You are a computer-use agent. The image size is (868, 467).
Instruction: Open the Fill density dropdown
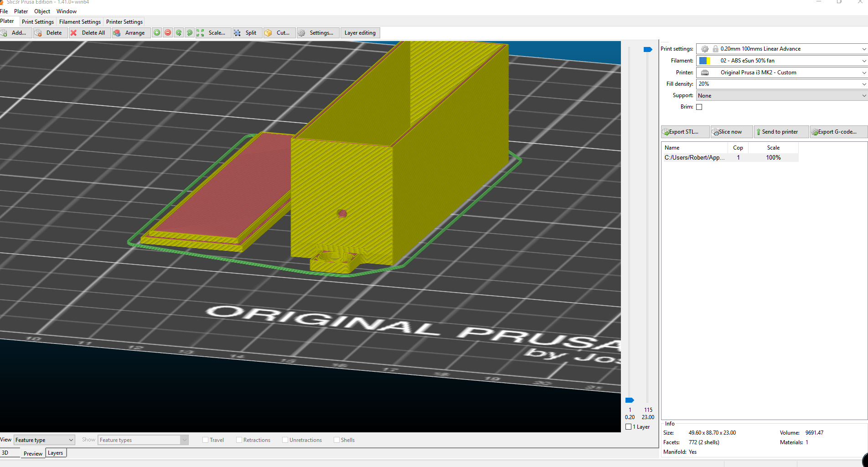(x=864, y=84)
